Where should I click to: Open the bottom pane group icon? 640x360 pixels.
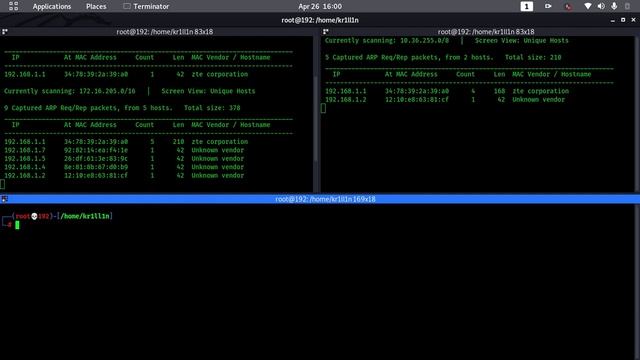tap(5, 199)
